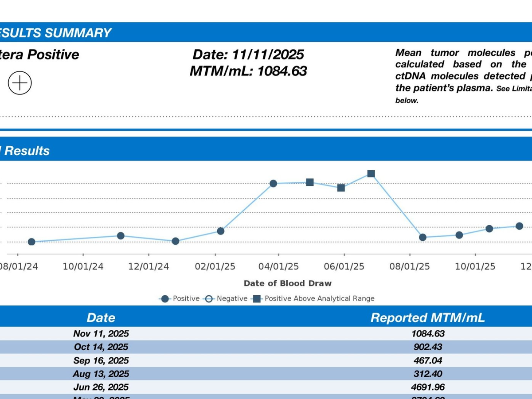Select the highest square data point on chart
The image size is (532, 399).
[372, 174]
